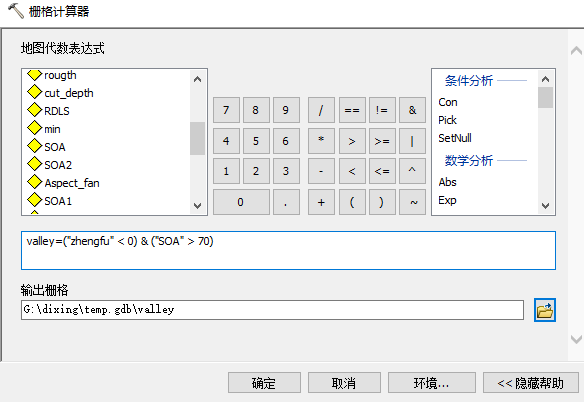Insert the not-equal (!=) operator
This screenshot has height=402, width=584.
click(382, 110)
